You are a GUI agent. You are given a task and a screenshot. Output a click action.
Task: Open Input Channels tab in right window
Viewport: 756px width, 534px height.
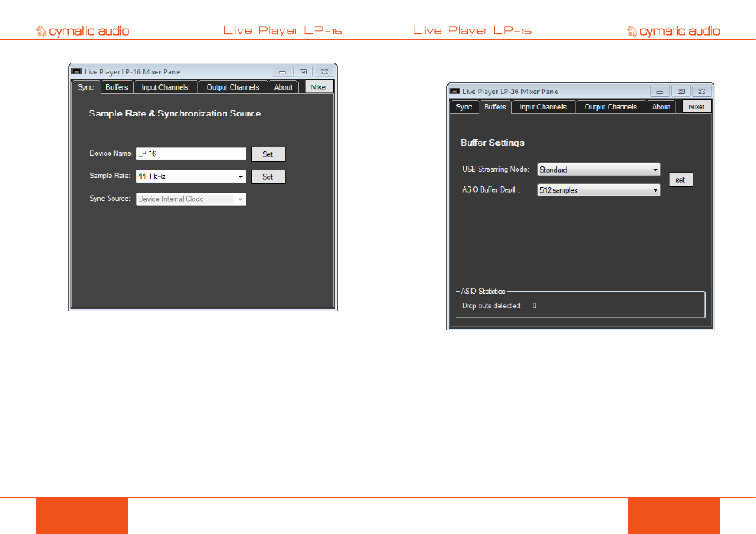coord(543,107)
